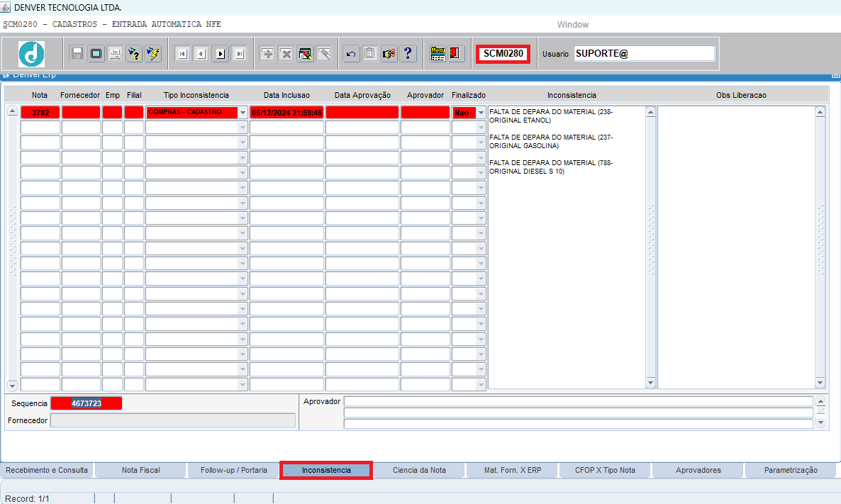Click the record list scroll-up arrow
The width and height of the screenshot is (841, 504).
[x=12, y=111]
